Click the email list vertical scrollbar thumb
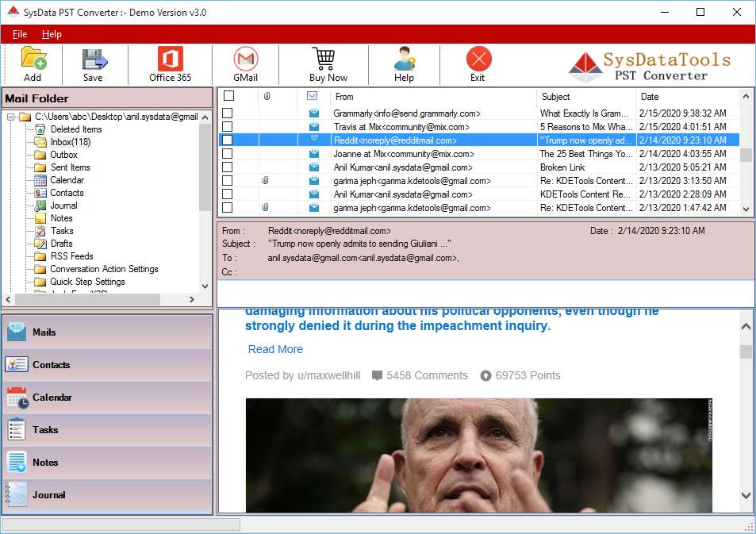Screen dimensions: 756x534 coord(746,155)
